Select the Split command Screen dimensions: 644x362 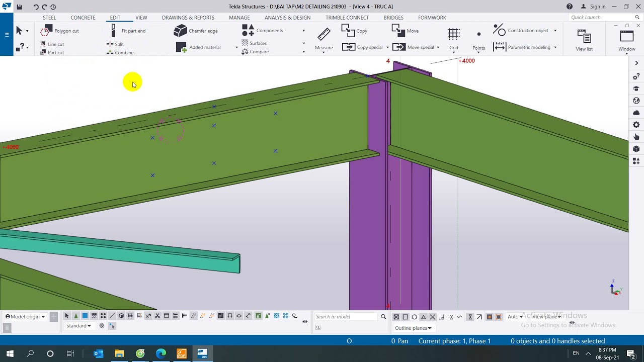115,44
